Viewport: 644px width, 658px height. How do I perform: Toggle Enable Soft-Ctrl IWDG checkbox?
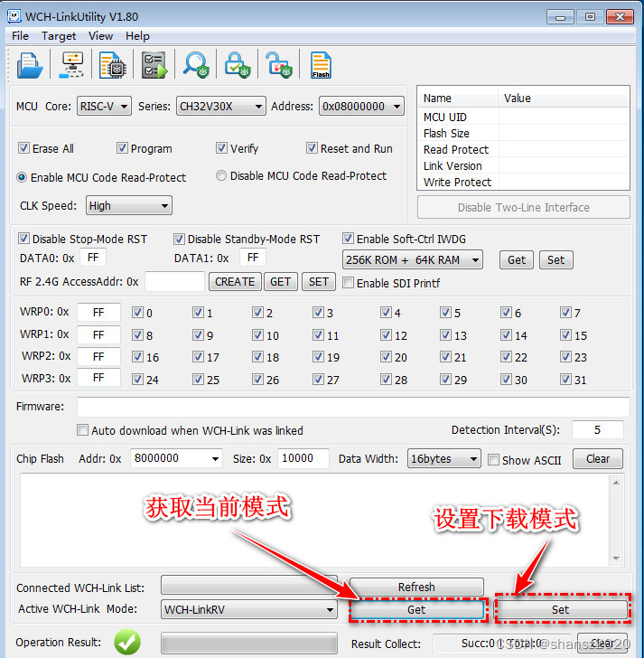tap(348, 239)
